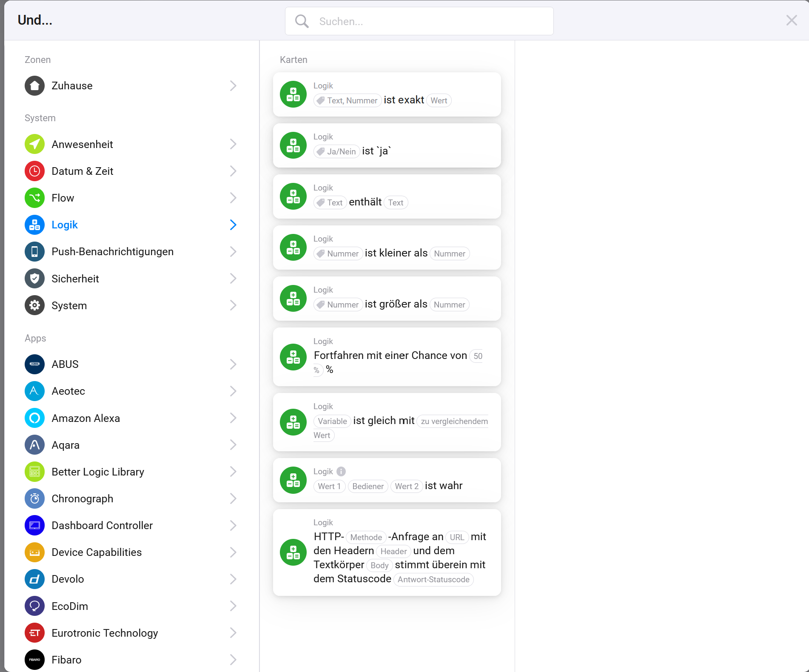Image resolution: width=809 pixels, height=672 pixels.
Task: Expand the Flow chevron
Action: [233, 198]
